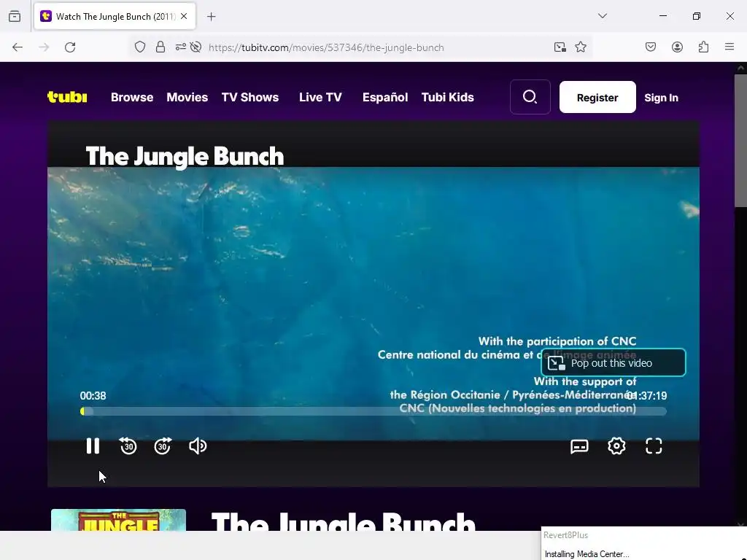Screen dimensions: 747x560
Task: Reload the current page
Action: tap(70, 47)
